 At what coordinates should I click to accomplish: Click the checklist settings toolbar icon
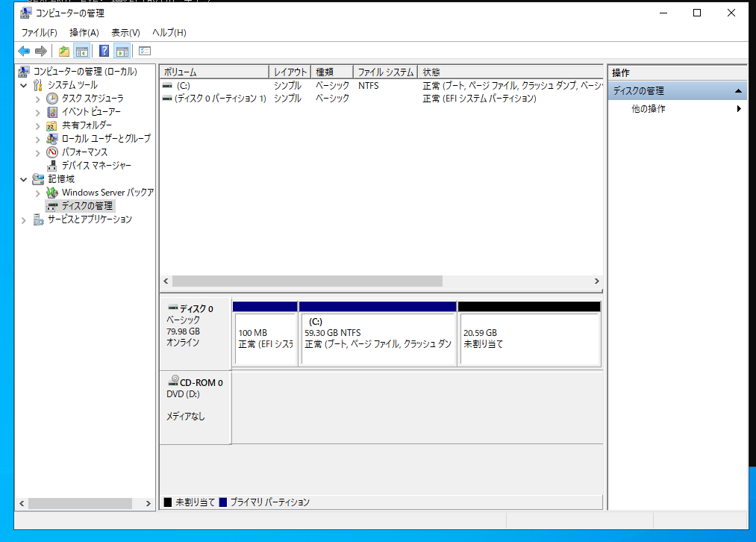click(x=145, y=51)
